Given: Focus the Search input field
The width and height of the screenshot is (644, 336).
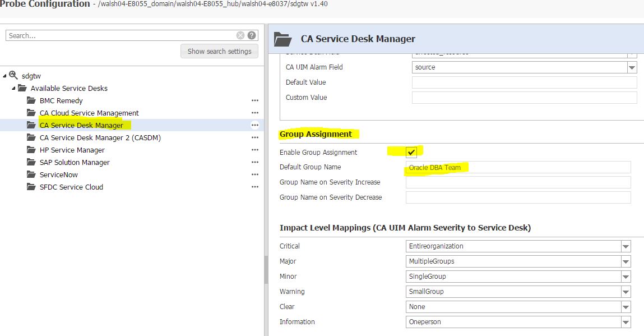Looking at the screenshot, I should point(121,35).
